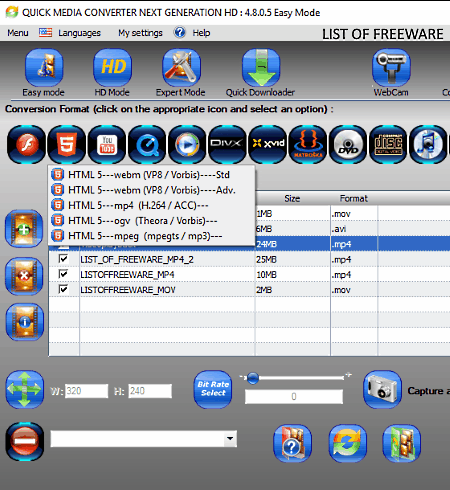Remove video file from the list

point(24,276)
